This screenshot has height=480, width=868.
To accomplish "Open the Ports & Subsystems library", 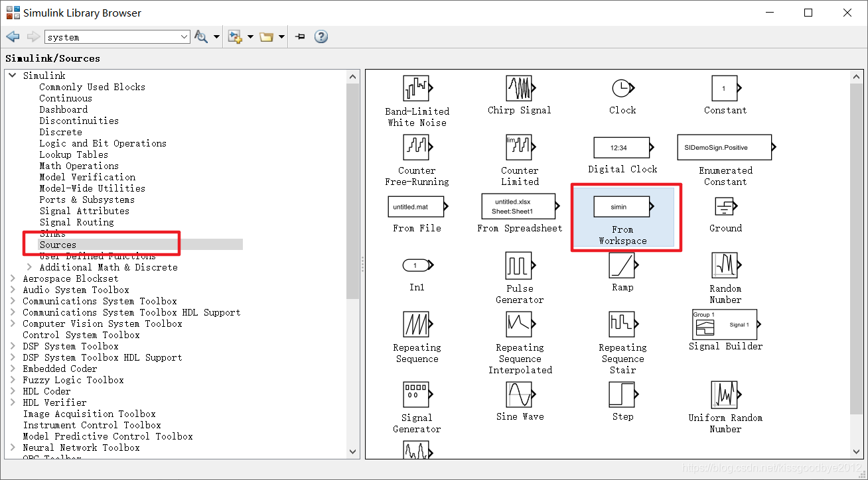I will 87,200.
